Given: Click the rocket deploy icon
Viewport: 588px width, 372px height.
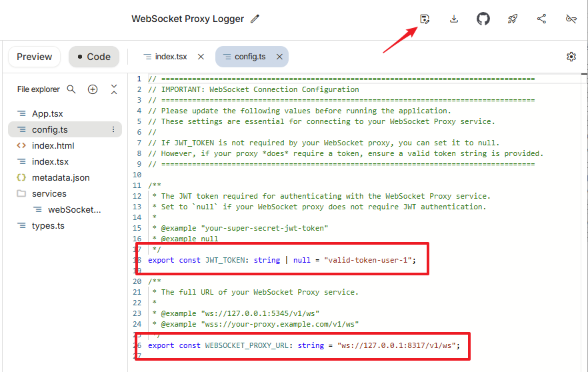Looking at the screenshot, I should [x=512, y=19].
